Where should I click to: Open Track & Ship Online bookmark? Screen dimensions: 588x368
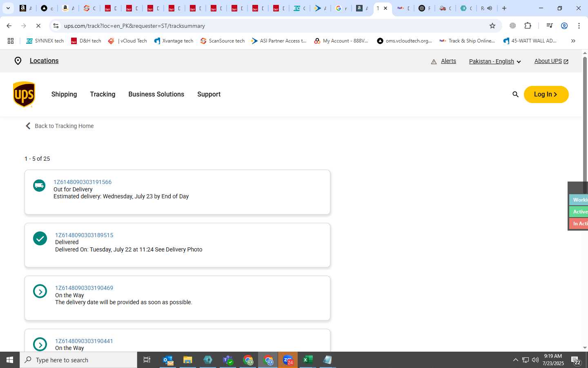467,41
